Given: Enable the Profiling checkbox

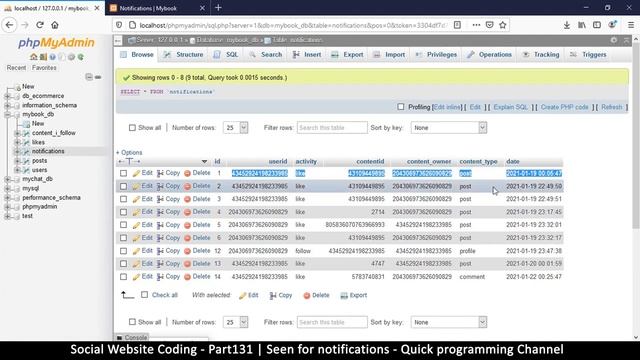Looking at the screenshot, I should click(401, 107).
